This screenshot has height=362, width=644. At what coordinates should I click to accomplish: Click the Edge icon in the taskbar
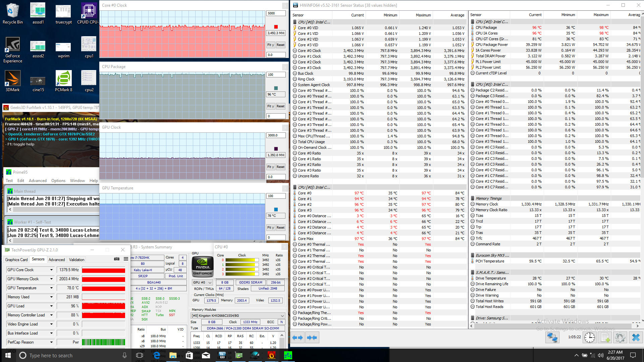[157, 355]
